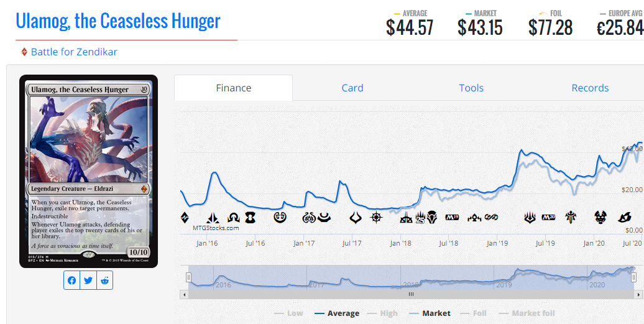Click the chart scrollbar left arrow
This screenshot has height=324, width=644.
pos(184,294)
